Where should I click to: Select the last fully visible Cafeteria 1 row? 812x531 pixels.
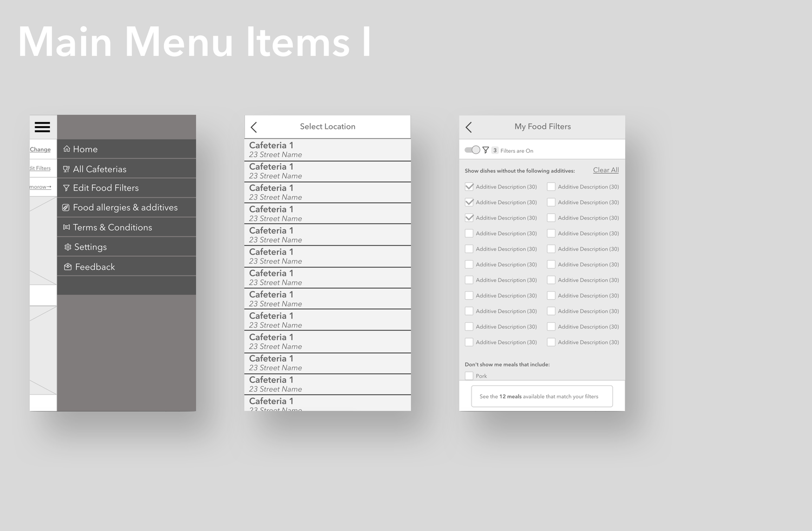tap(328, 384)
